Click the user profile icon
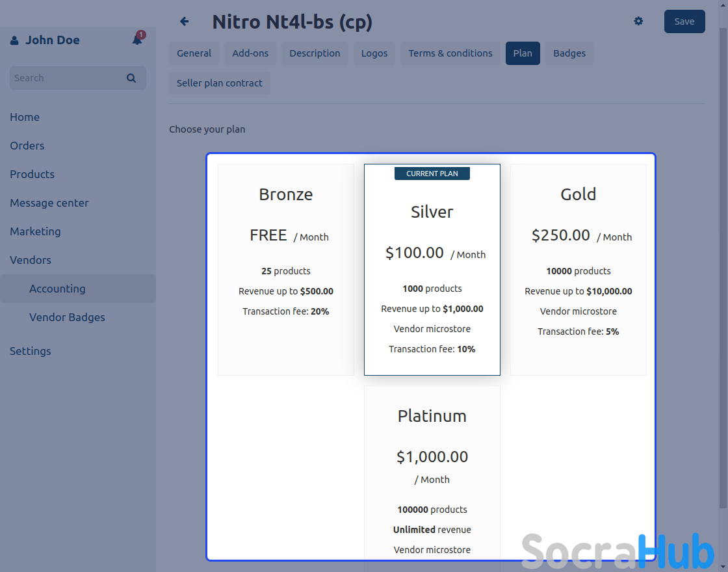 (x=14, y=40)
